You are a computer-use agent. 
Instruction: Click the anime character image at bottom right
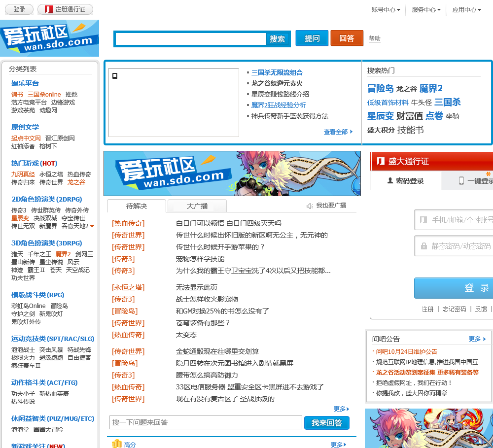[429, 428]
